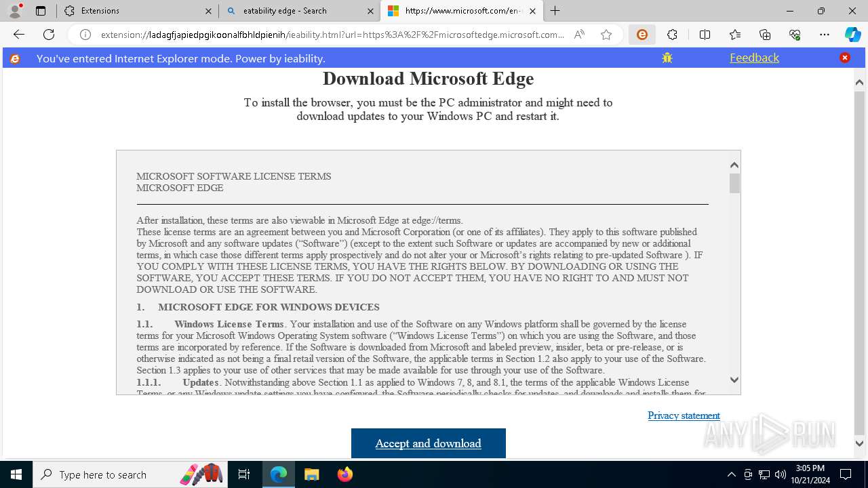Click the ieability logo in the banner
Screen dimensions: 868x488
14,58
